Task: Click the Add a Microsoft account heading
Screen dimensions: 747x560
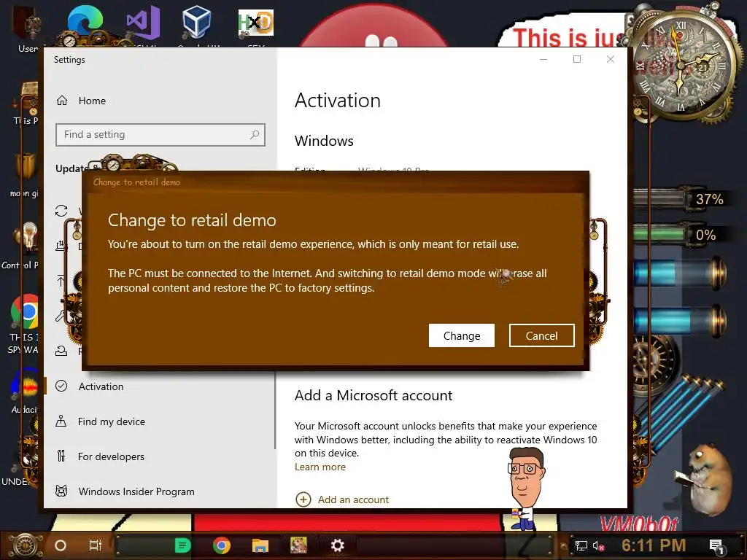Action: click(x=373, y=395)
